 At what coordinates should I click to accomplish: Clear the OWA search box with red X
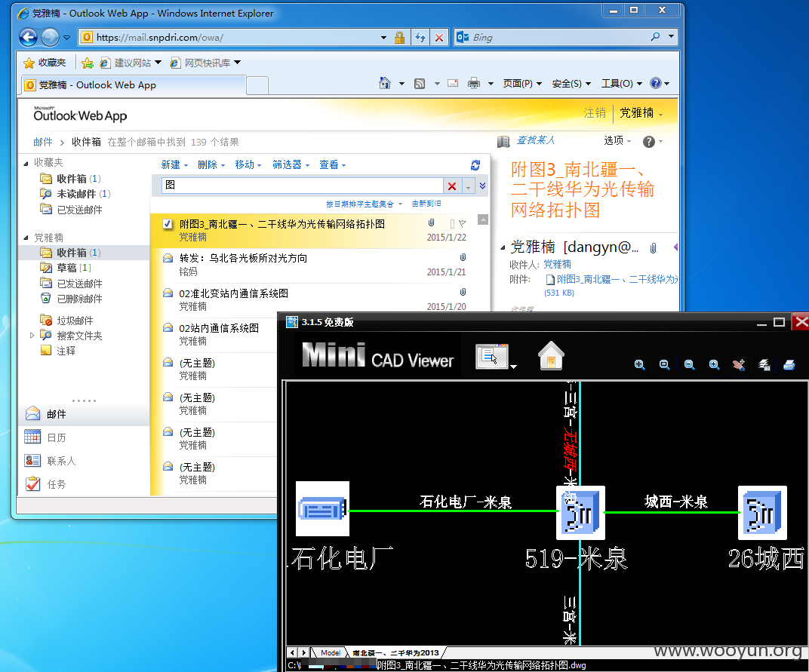[x=452, y=186]
